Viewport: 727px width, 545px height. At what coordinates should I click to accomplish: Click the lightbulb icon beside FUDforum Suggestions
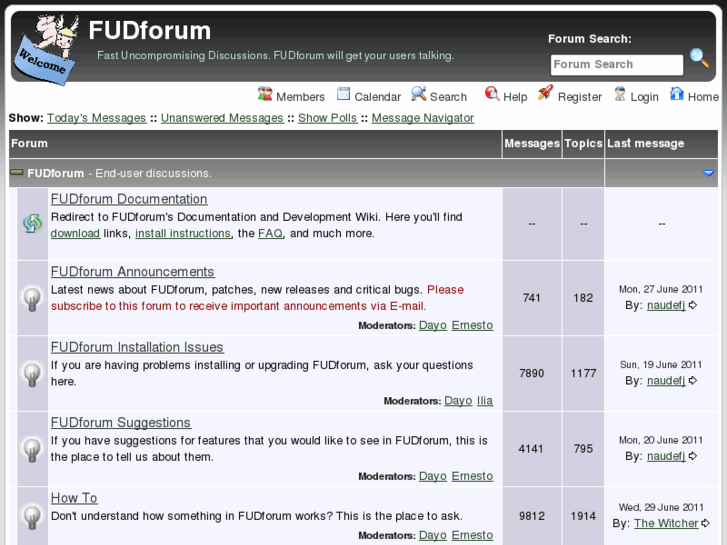pos(32,450)
